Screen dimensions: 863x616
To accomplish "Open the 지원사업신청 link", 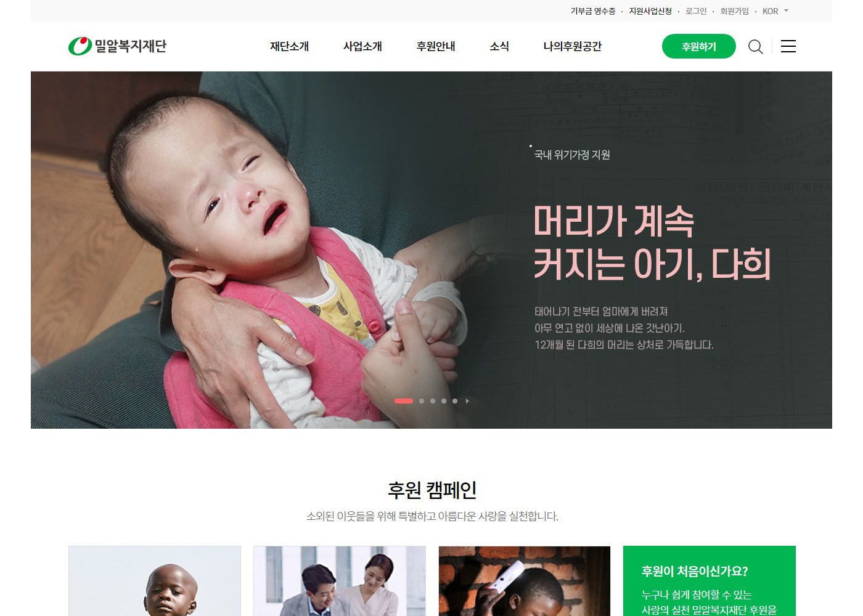I will point(650,11).
